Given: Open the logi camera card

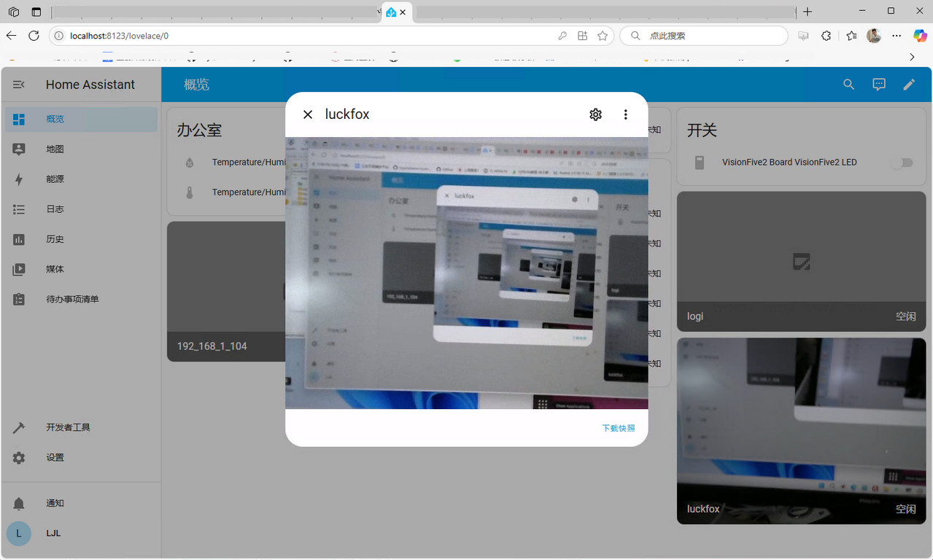Looking at the screenshot, I should 802,261.
